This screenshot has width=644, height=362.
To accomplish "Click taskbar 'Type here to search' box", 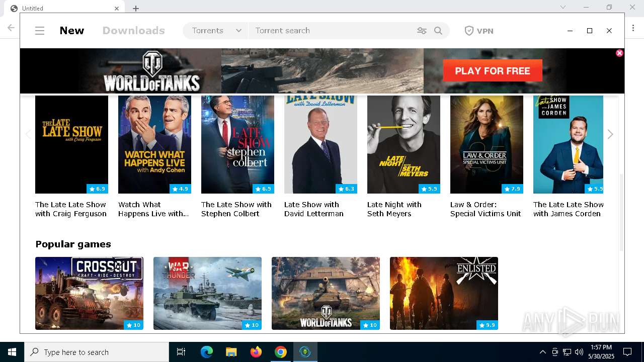I will (x=97, y=352).
